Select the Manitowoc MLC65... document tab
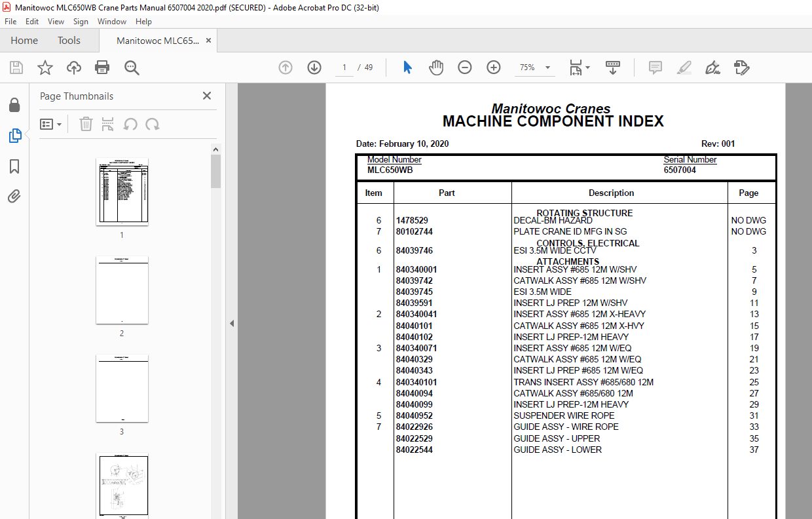812x519 pixels. pyautogui.click(x=157, y=41)
